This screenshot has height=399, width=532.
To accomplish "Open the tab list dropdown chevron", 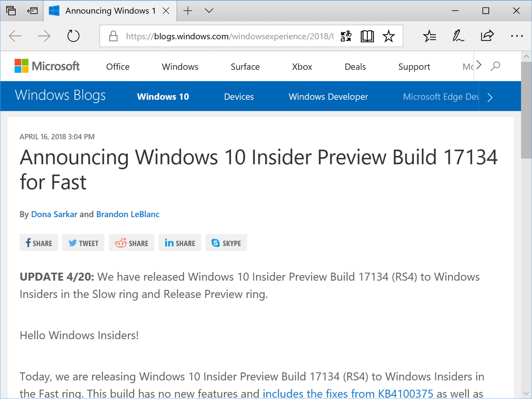I will pyautogui.click(x=209, y=10).
